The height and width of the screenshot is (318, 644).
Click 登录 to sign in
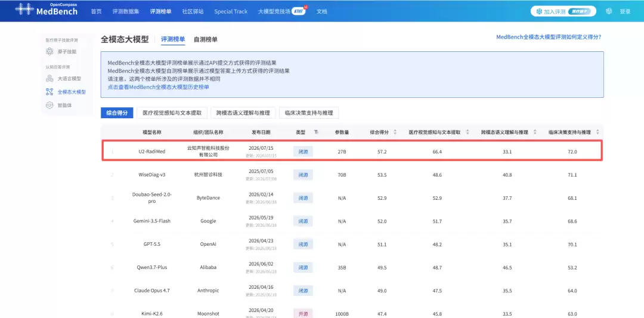coord(625,11)
